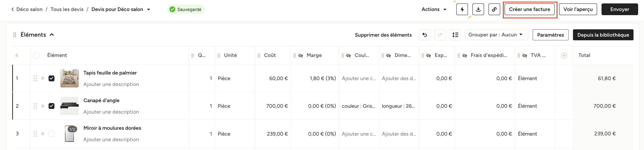
Task: Open the Grouper par : Aucun dropdown
Action: point(496,35)
